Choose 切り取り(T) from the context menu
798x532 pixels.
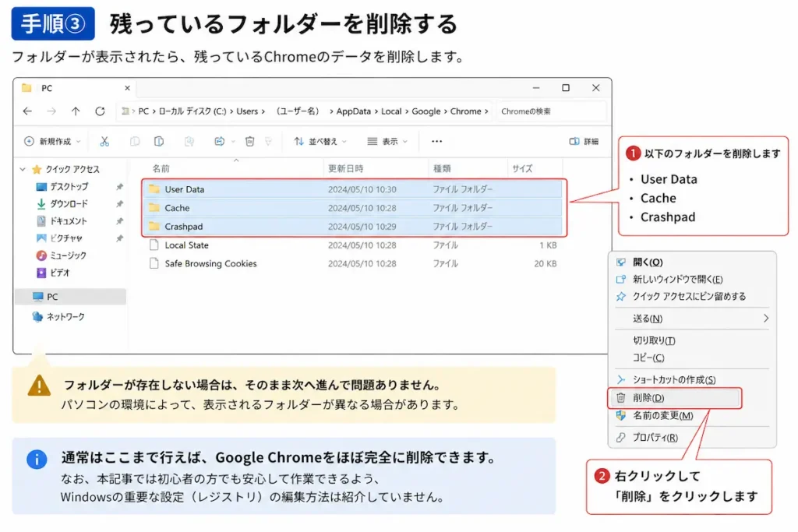point(692,340)
